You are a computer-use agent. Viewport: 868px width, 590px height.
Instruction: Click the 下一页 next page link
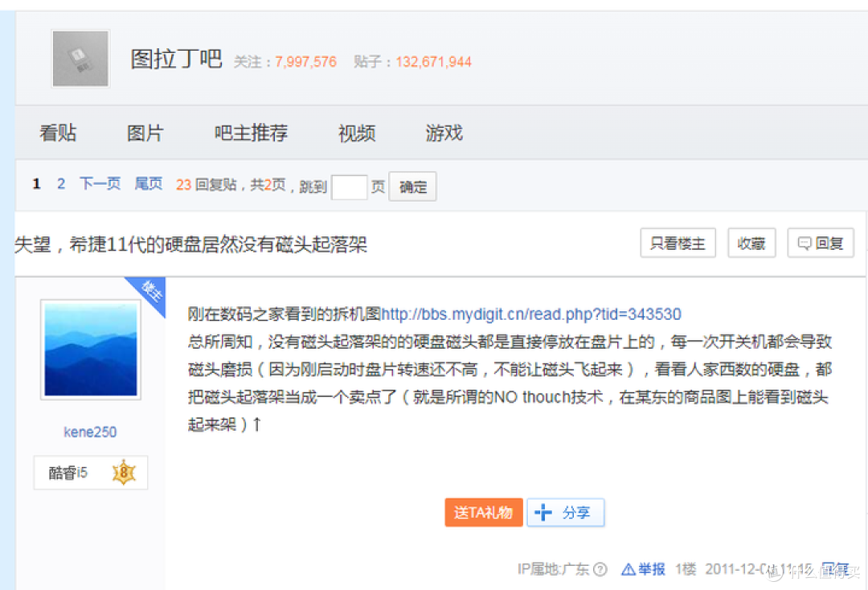coord(100,184)
